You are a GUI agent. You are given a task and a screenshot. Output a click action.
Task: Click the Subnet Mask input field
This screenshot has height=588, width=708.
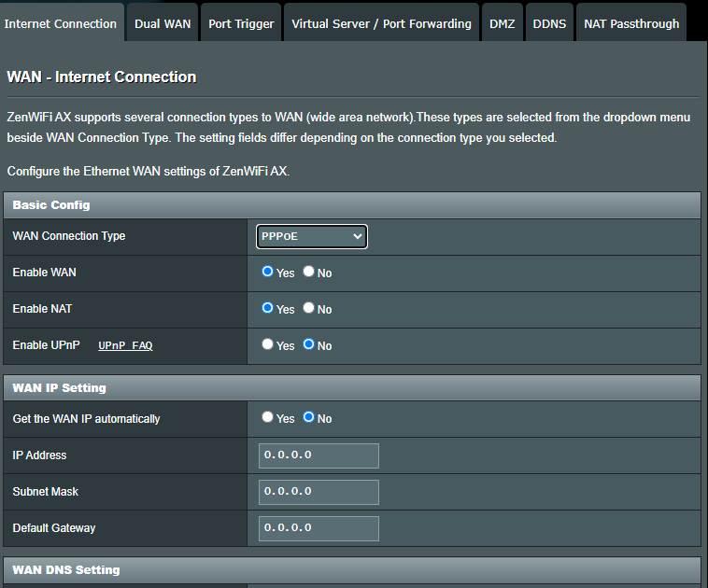coord(319,492)
